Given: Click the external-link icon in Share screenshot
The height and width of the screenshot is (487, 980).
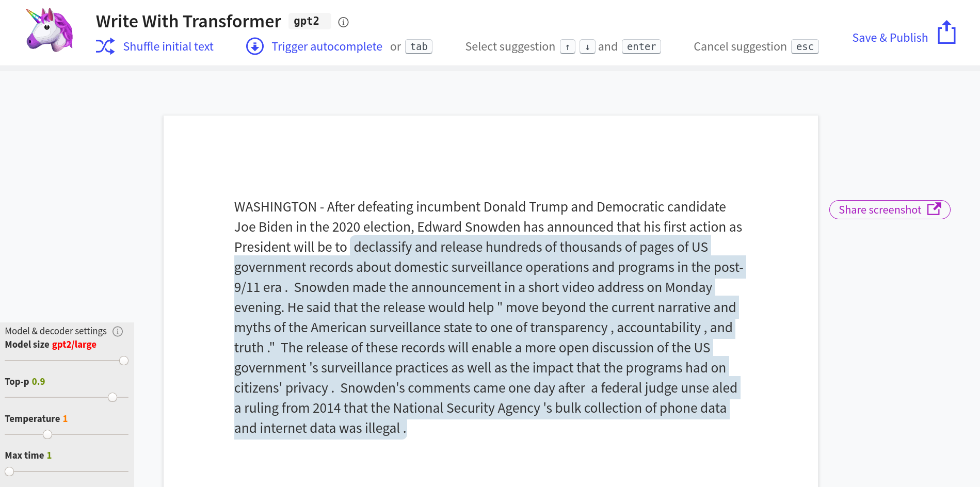Looking at the screenshot, I should (934, 209).
